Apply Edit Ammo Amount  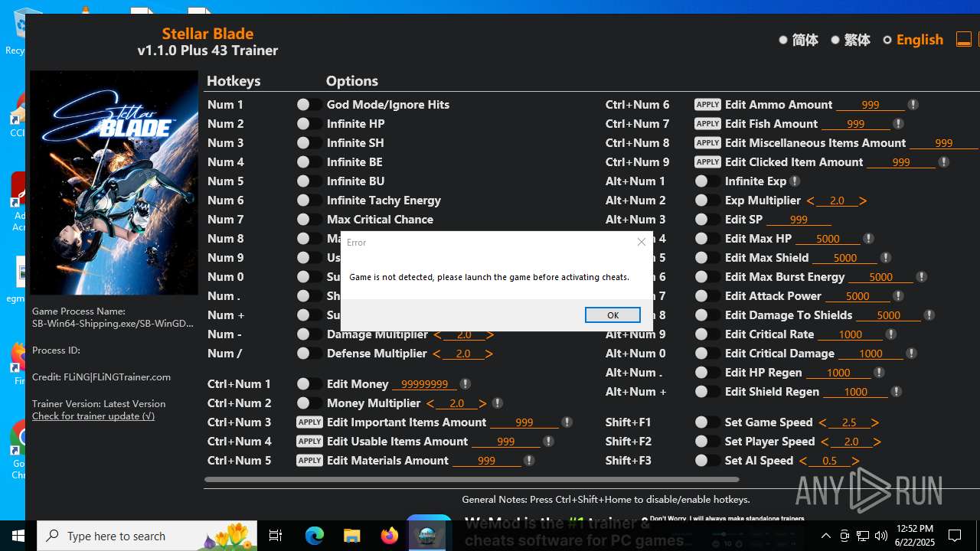click(x=707, y=105)
